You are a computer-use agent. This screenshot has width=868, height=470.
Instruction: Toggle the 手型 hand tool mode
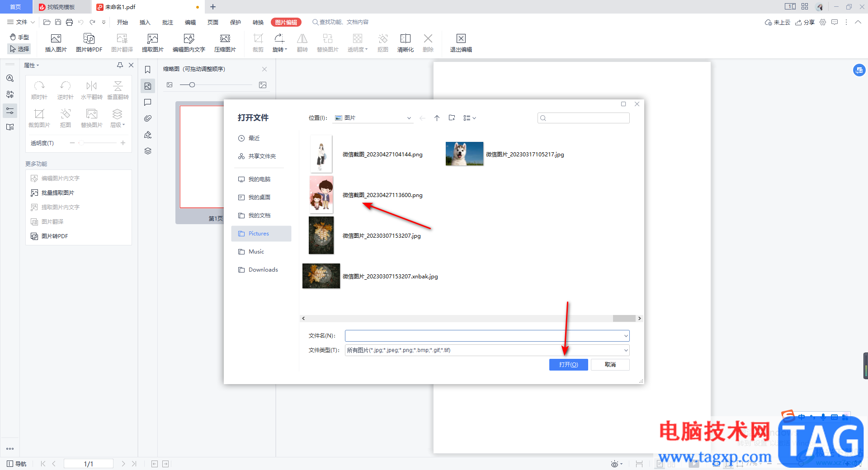19,37
